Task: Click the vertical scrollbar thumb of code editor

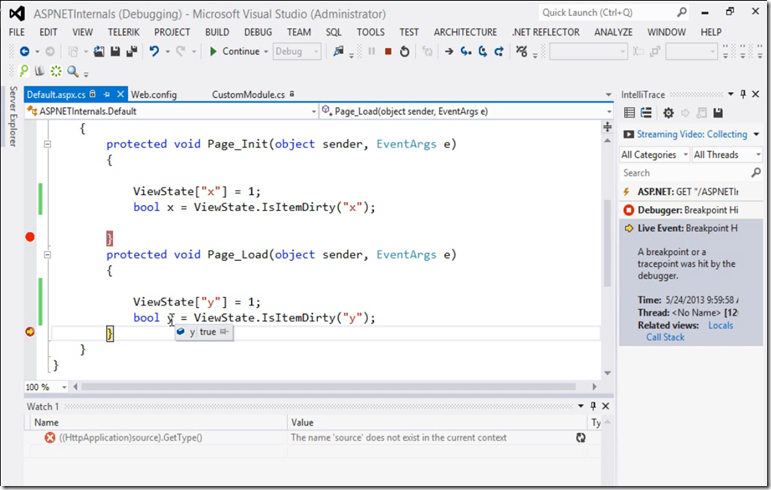Action: [x=607, y=243]
